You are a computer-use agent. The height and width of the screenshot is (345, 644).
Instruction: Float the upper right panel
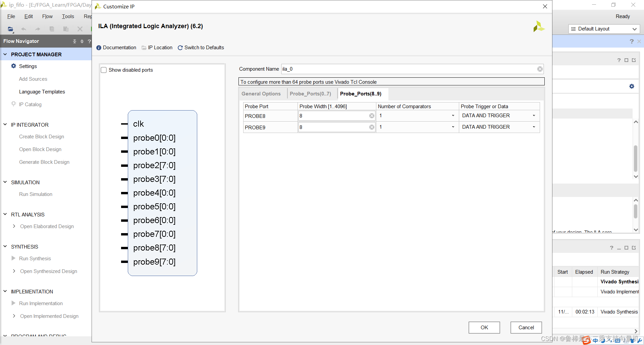tap(634, 60)
